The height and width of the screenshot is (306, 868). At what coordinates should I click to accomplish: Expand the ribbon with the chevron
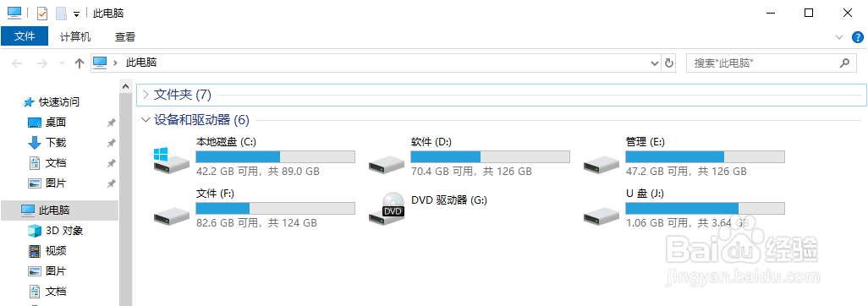click(x=838, y=37)
